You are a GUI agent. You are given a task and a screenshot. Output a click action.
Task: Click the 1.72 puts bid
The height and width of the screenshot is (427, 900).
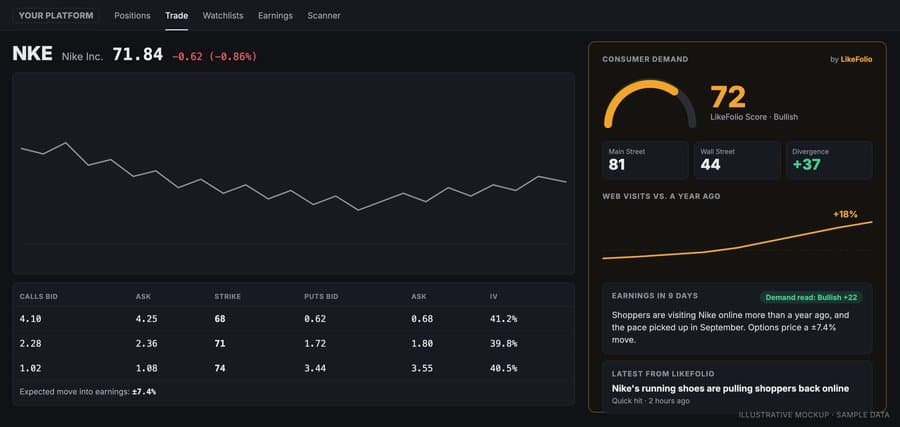pyautogui.click(x=315, y=343)
